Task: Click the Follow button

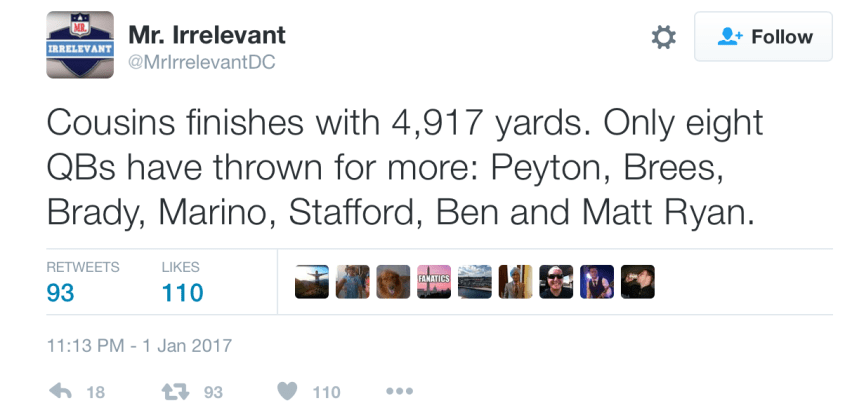Action: pos(767,38)
